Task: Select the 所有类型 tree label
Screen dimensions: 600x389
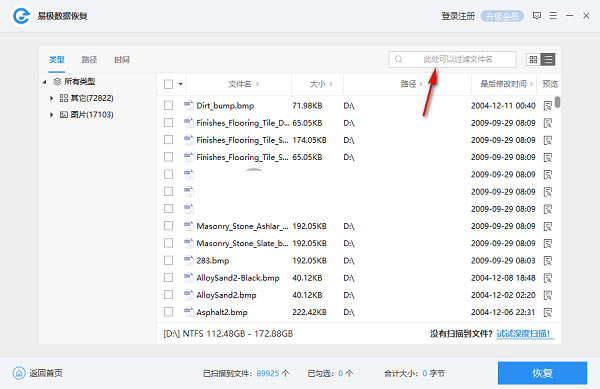Action: pyautogui.click(x=80, y=81)
